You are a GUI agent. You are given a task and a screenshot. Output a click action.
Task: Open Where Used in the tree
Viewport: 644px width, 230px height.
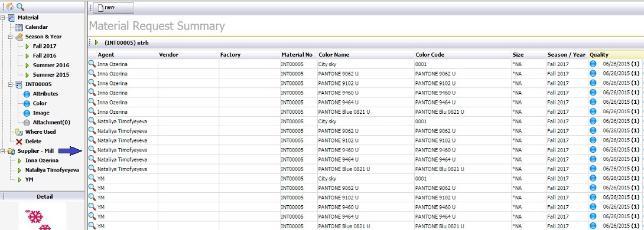[x=35, y=132]
